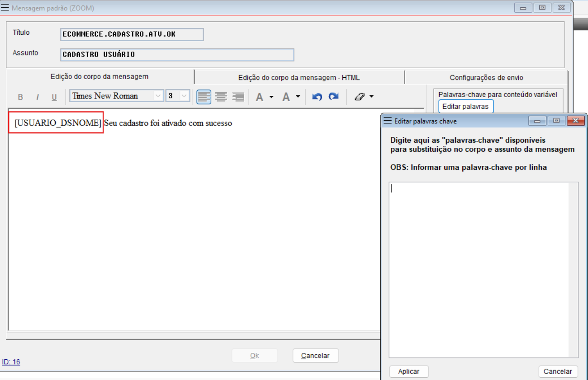Toggle underline formatting button

point(54,97)
